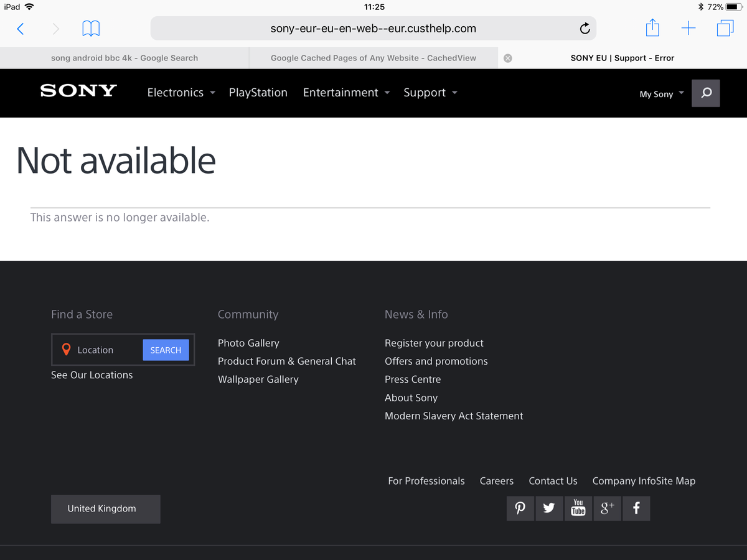Viewport: 747px width, 560px height.
Task: Switch to the Google Search tab
Action: pyautogui.click(x=125, y=58)
